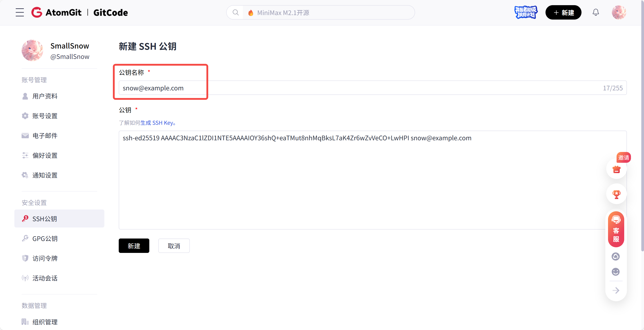Open the trophy rewards icon
Viewport: 644px width, 330px height.
(x=616, y=194)
